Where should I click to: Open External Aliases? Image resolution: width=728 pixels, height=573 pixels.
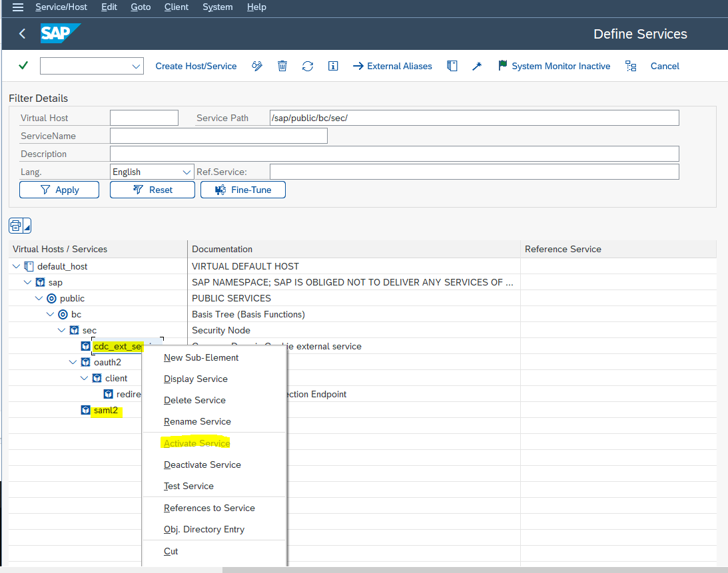point(392,66)
